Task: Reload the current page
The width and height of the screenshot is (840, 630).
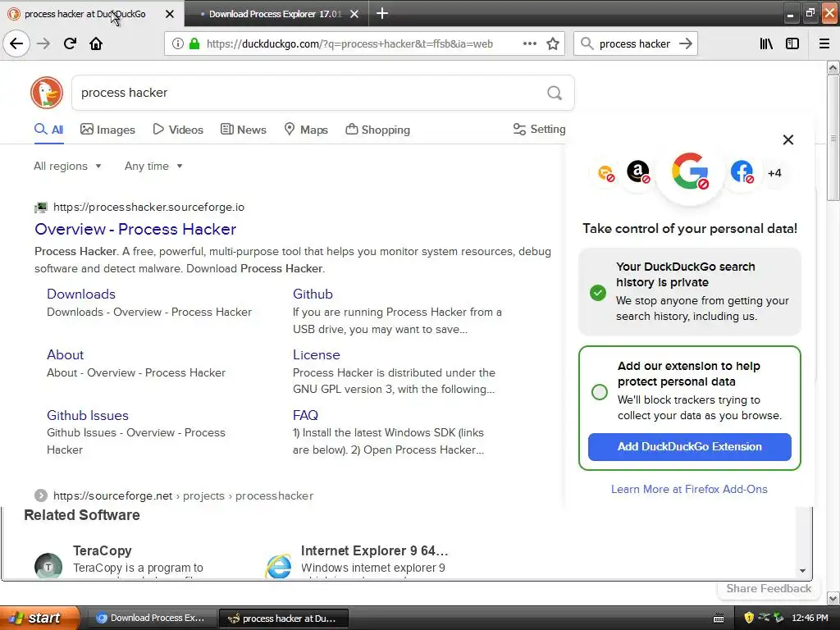Action: [x=70, y=43]
